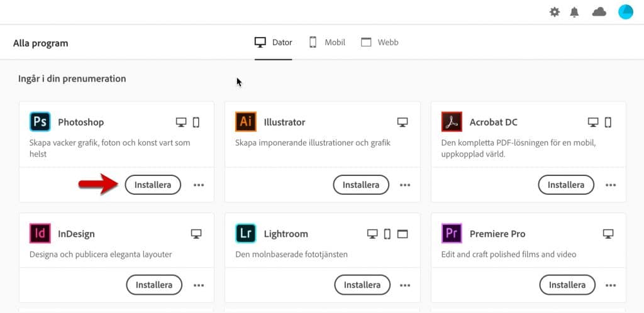Click Lightroom's web platform icon
This screenshot has width=644, height=313.
[402, 234]
